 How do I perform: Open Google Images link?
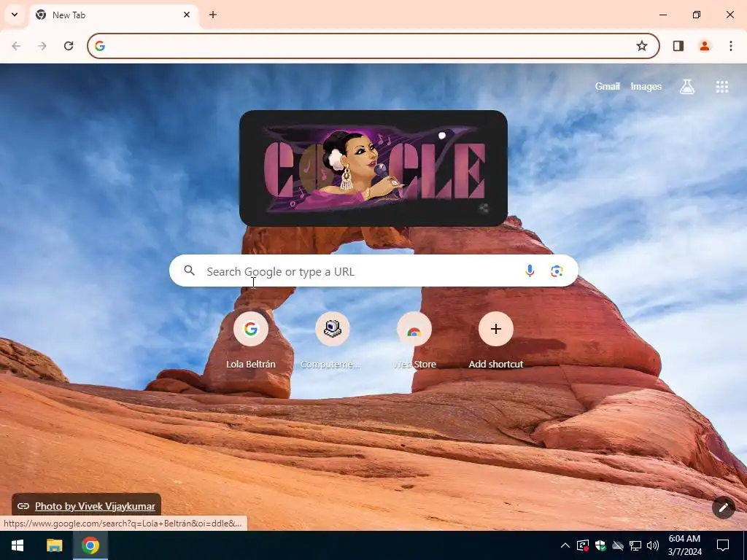646,86
